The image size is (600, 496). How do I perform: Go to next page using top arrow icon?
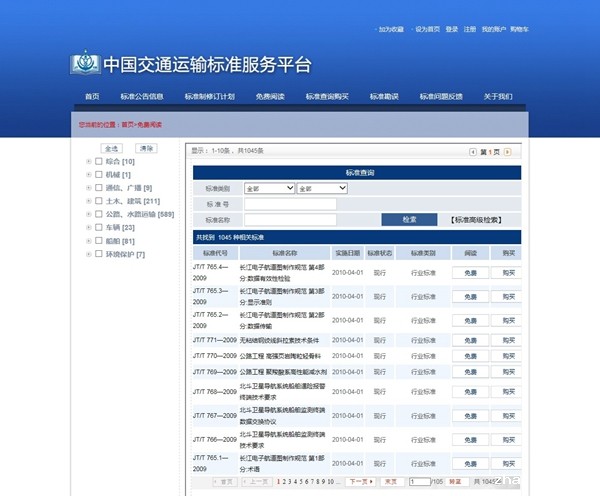point(507,152)
